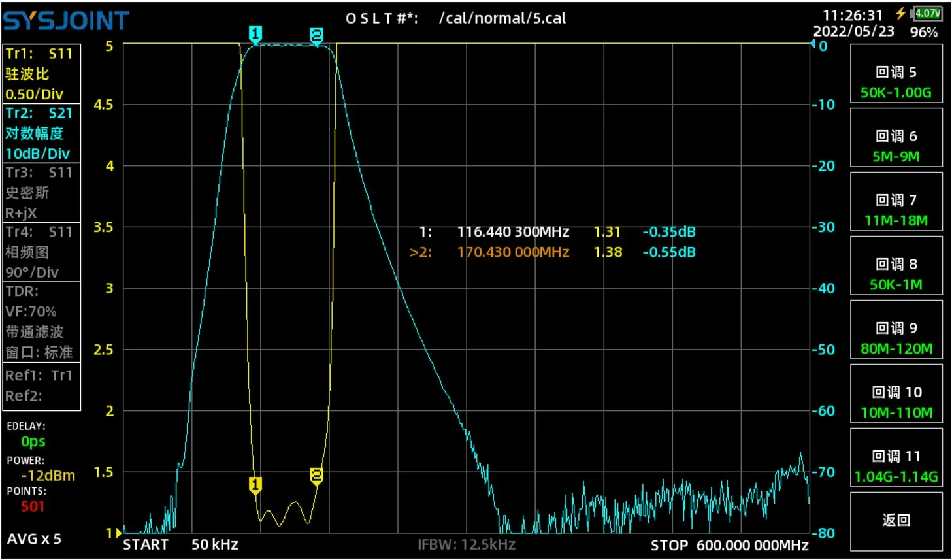The width and height of the screenshot is (952, 560).
Task: Open the TDR settings panel
Action: (x=42, y=321)
